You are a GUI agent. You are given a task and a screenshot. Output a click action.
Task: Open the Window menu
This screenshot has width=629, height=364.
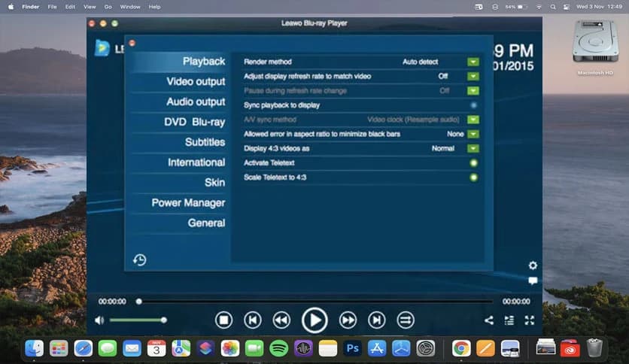130,7
